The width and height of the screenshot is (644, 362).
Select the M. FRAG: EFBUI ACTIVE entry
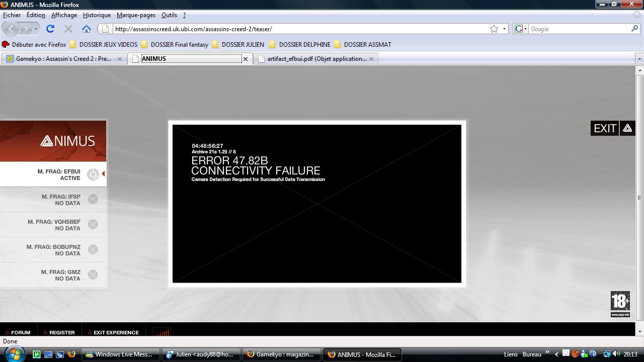[53, 174]
